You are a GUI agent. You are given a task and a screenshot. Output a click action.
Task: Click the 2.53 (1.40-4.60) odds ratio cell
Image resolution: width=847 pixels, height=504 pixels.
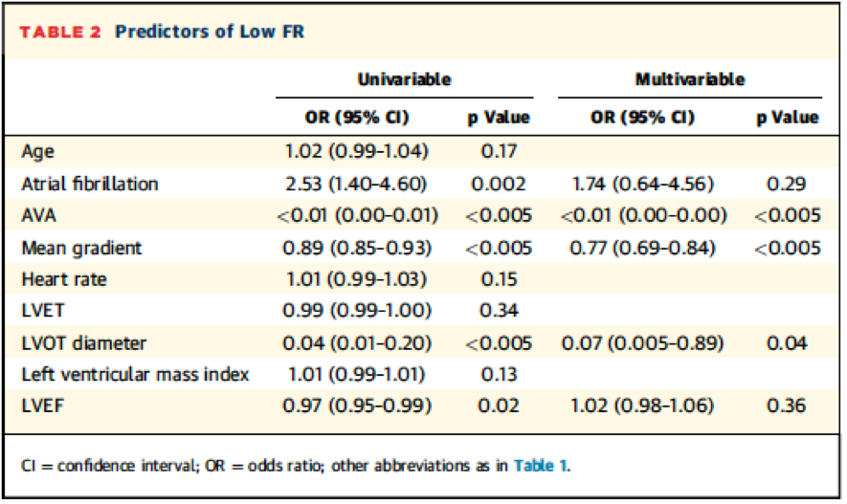356,184
